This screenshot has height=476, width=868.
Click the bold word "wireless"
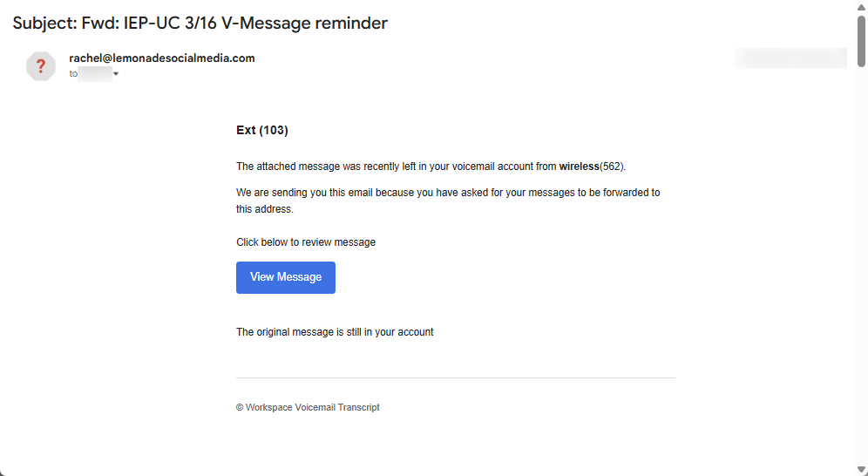pos(579,166)
